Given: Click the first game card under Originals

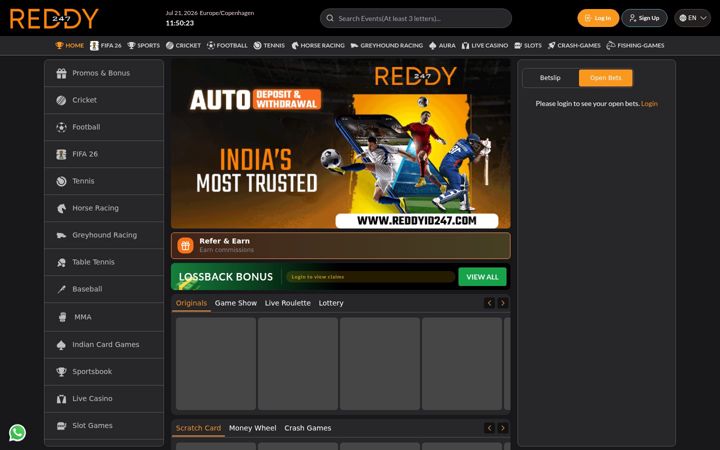Looking at the screenshot, I should coord(216,364).
